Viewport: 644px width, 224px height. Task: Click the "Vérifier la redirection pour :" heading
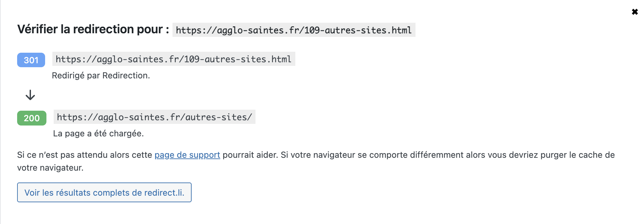point(93,29)
